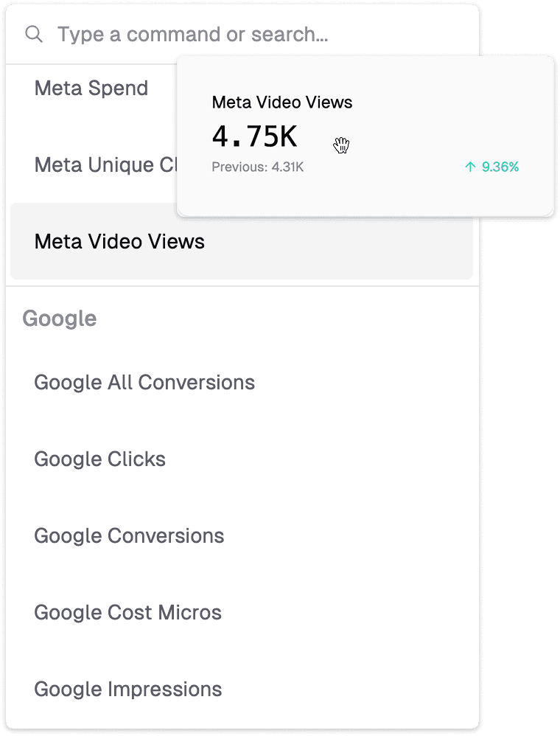Click the green up arrow trend icon
560x736 pixels.
point(470,167)
